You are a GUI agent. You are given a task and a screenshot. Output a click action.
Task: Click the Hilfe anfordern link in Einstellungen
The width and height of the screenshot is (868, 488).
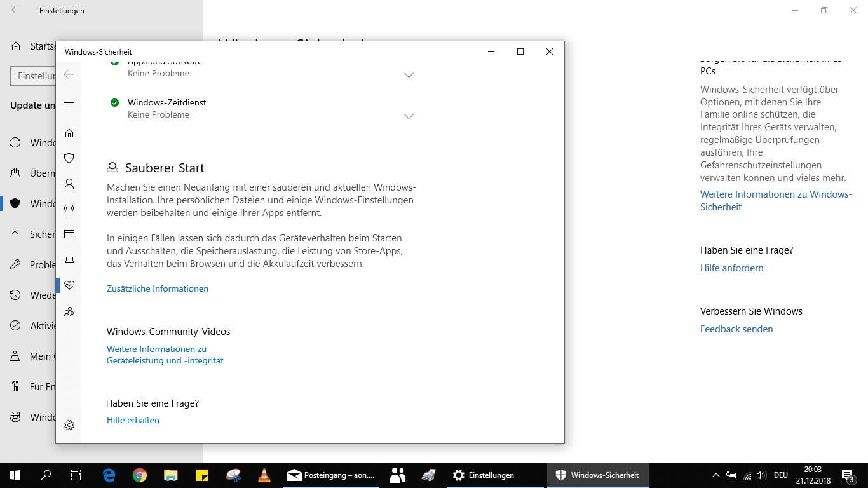732,268
